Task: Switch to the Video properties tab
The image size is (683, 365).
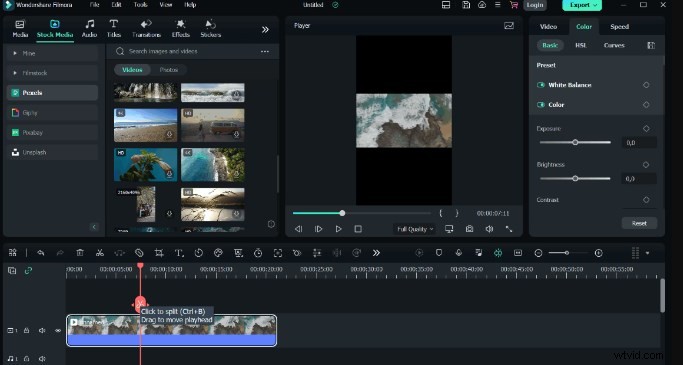Action: tap(548, 27)
